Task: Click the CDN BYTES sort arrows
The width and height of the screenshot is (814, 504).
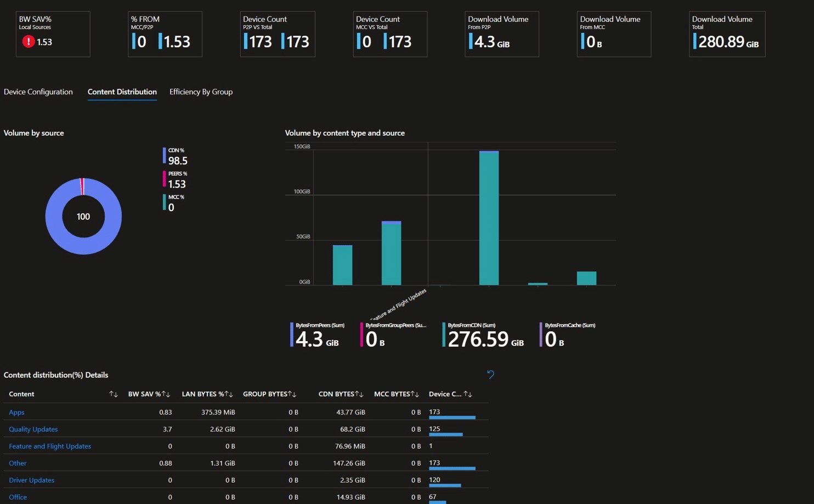Action: click(359, 394)
